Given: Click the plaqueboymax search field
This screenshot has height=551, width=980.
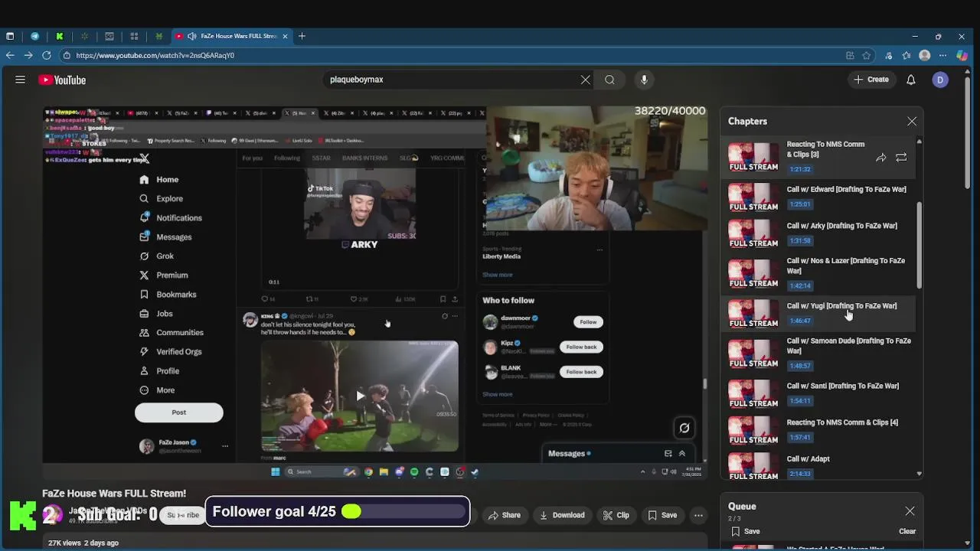Looking at the screenshot, I should [x=452, y=80].
